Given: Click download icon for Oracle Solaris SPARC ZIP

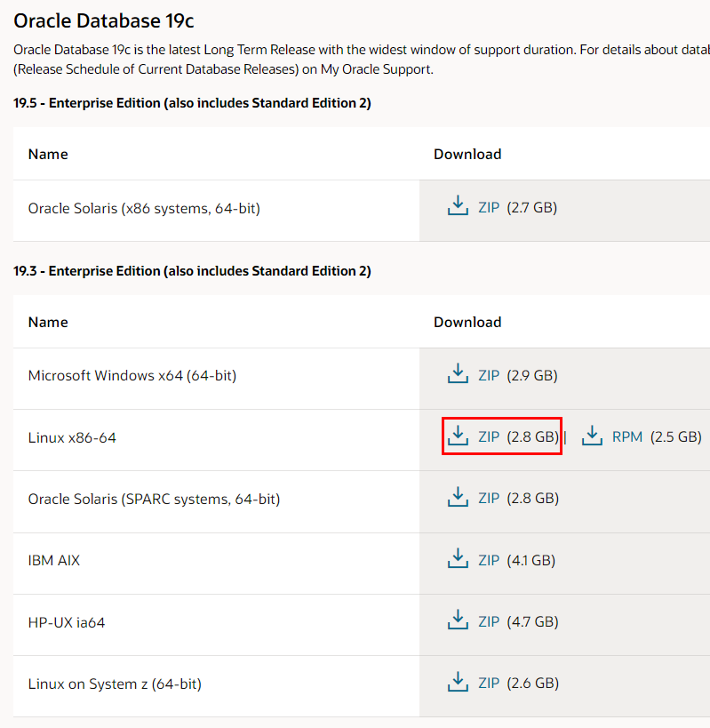Looking at the screenshot, I should point(458,496).
